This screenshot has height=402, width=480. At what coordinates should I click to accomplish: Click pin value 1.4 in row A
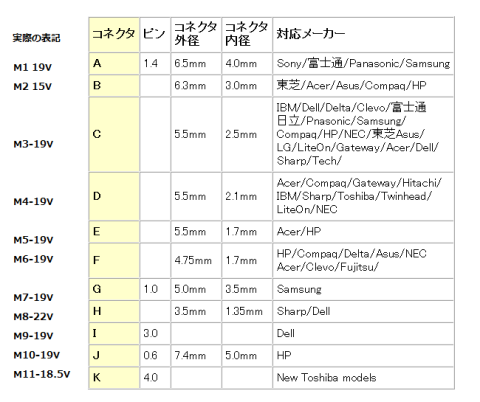coord(155,63)
